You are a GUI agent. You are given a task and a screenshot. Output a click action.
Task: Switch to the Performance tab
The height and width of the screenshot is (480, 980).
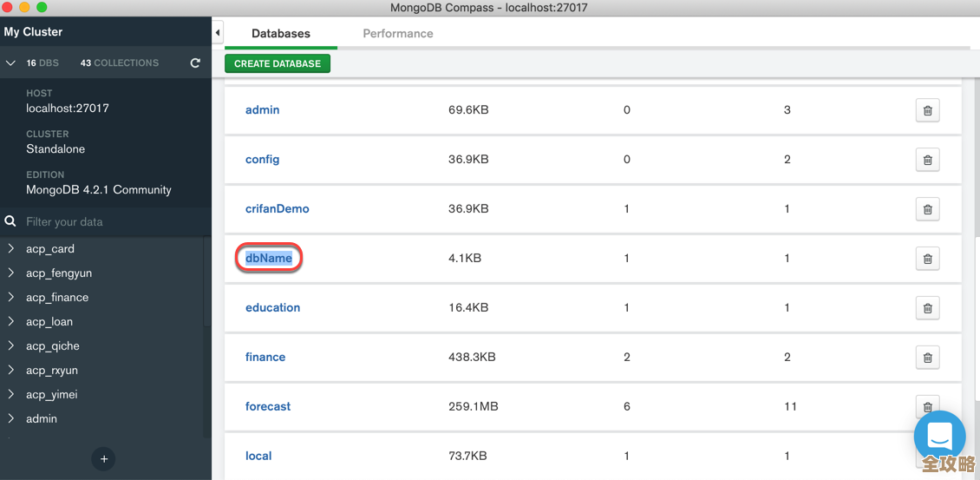[397, 33]
